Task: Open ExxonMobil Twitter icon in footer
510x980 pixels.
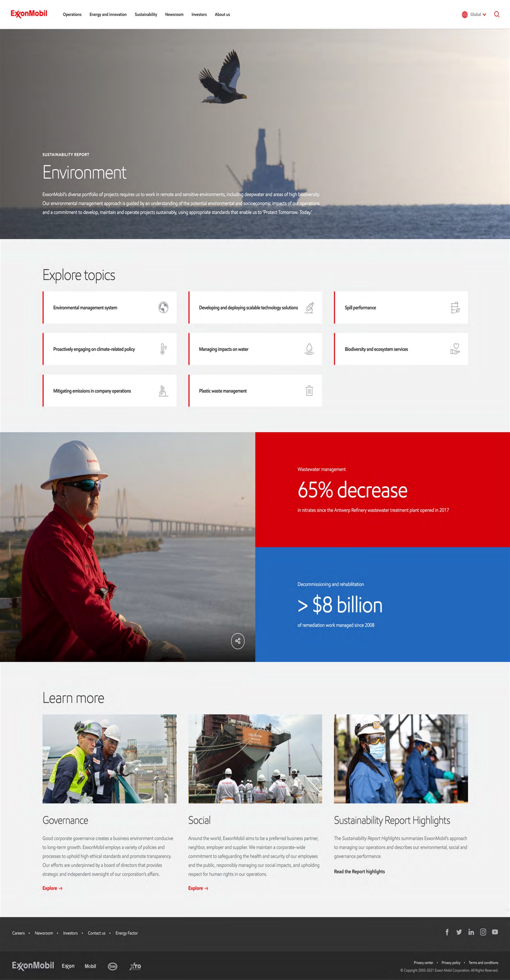Action: pos(459,932)
